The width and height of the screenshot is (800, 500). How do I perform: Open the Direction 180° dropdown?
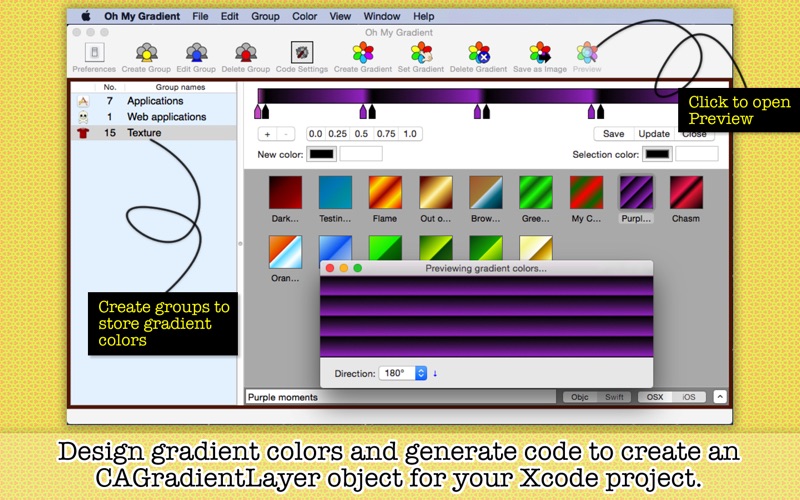(403, 373)
